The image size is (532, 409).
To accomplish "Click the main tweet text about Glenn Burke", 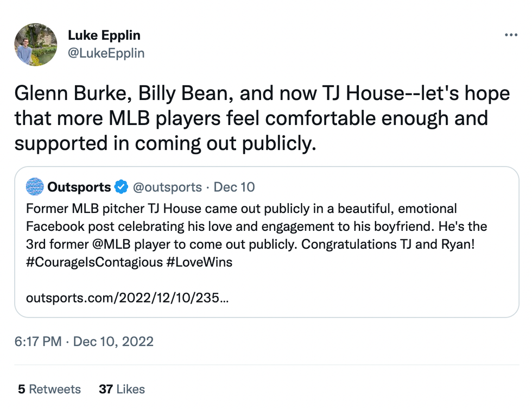I will [x=261, y=118].
